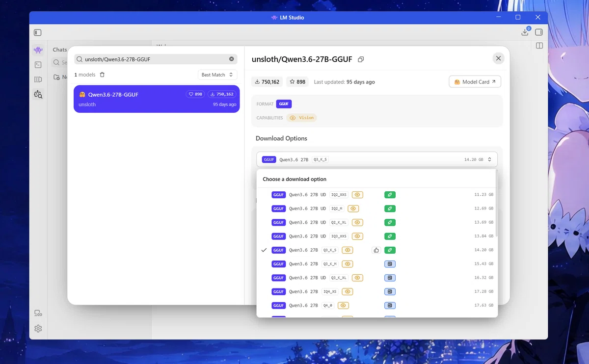This screenshot has height=364, width=589.
Task: Open the My Models library icon
Action: [38, 79]
